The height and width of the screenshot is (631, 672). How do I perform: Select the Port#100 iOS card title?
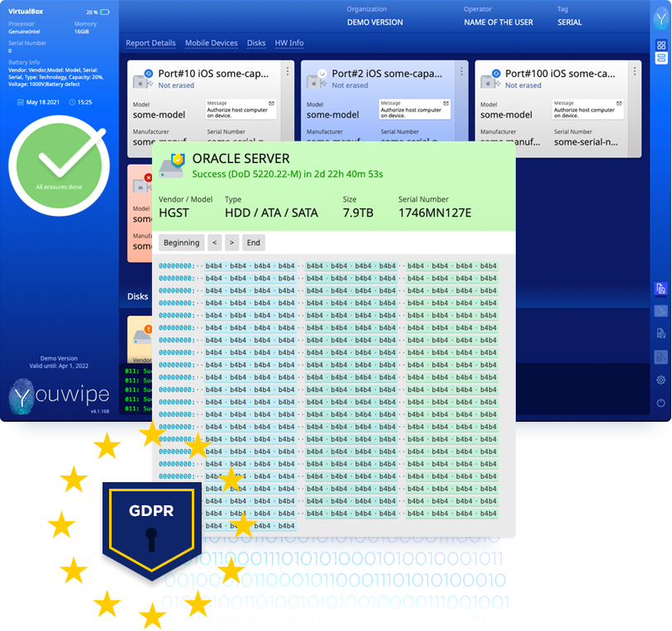560,74
